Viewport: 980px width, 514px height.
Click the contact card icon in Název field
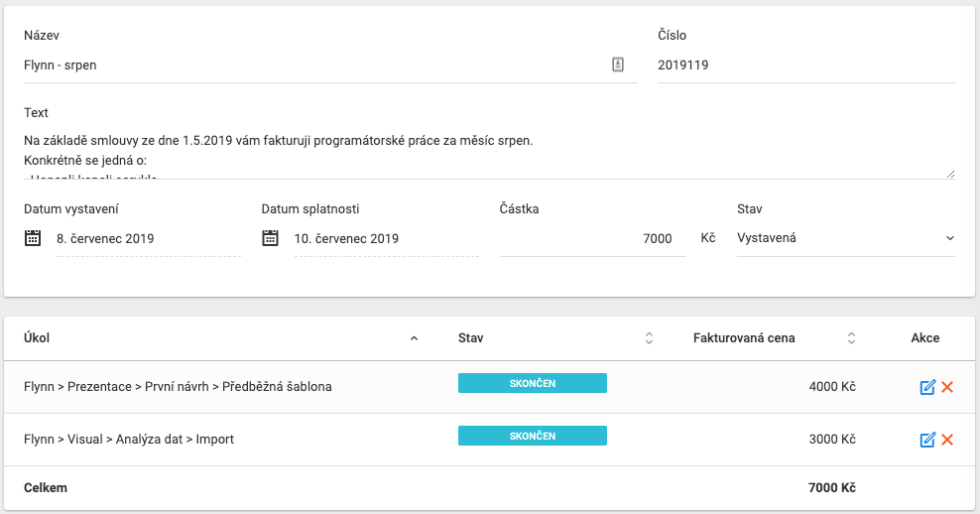(x=617, y=65)
